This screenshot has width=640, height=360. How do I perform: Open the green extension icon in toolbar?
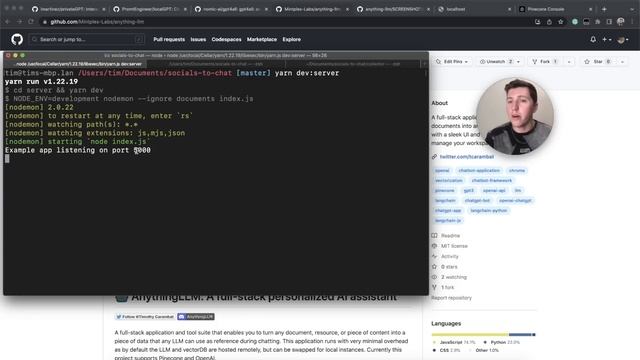click(x=575, y=22)
